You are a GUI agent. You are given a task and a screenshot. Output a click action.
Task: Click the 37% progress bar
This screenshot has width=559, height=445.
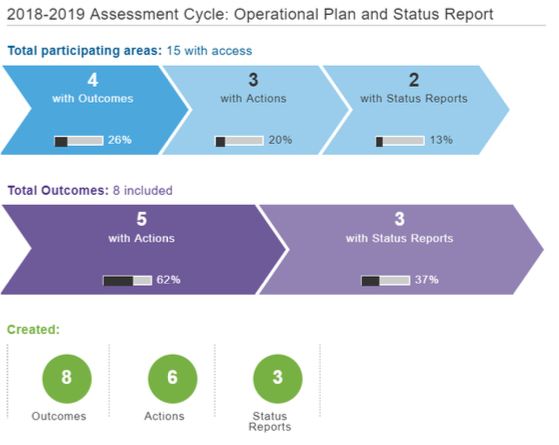pos(386,281)
